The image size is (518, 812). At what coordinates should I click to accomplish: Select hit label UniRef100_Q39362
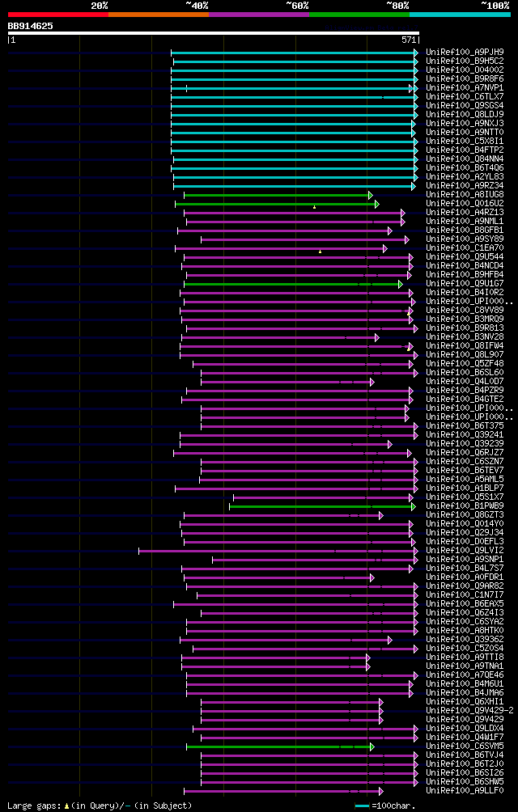click(x=465, y=640)
